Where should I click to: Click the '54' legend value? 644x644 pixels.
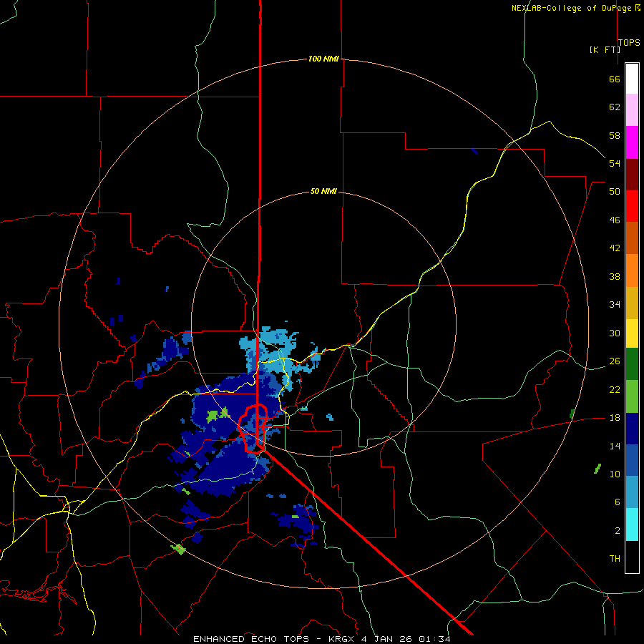point(615,163)
